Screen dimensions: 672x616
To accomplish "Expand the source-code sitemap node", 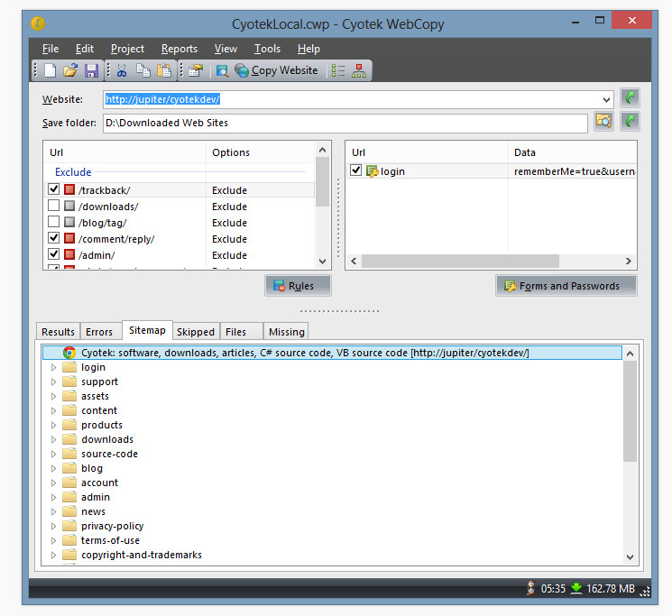I will tap(53, 454).
